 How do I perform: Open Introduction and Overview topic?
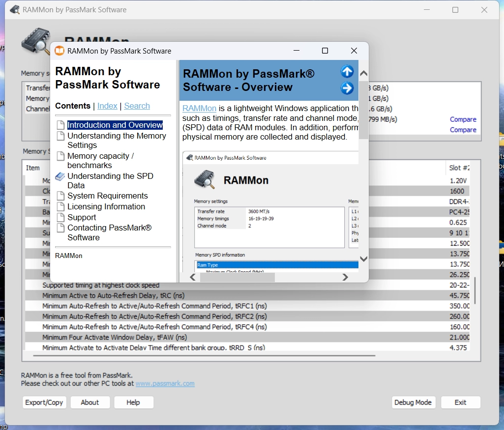[115, 125]
